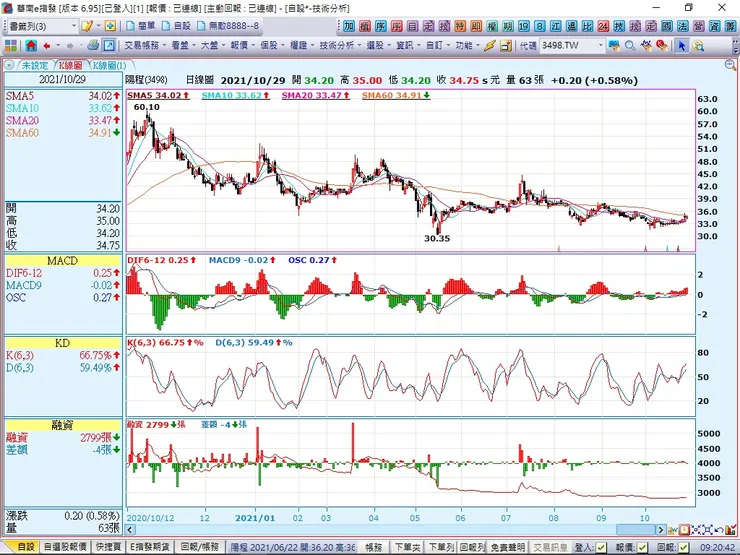Screen dimensions: 740x555
Task: Click the 8 shortcut icon
Action: 540,26
